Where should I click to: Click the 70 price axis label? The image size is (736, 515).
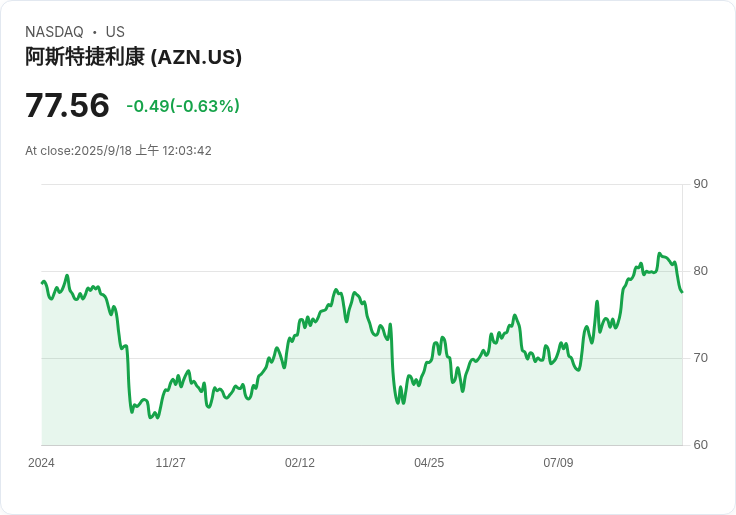coord(700,358)
